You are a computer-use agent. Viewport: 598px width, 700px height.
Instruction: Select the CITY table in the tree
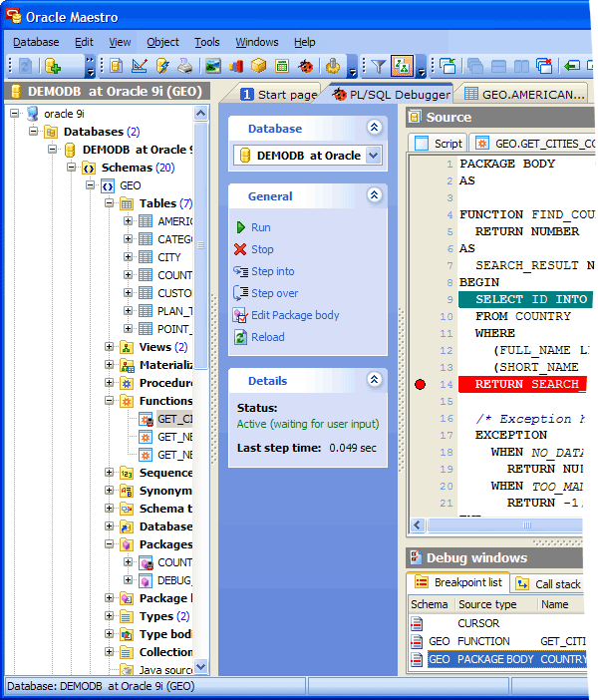point(169,257)
